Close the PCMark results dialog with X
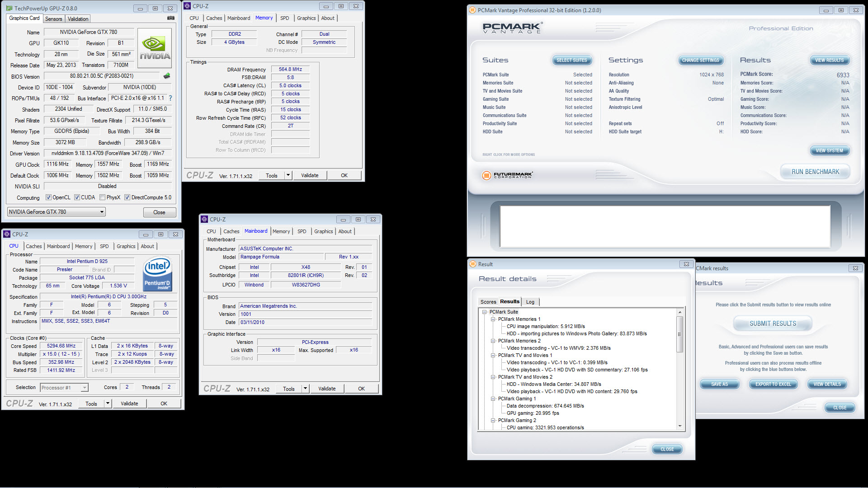The height and width of the screenshot is (488, 868). click(855, 268)
